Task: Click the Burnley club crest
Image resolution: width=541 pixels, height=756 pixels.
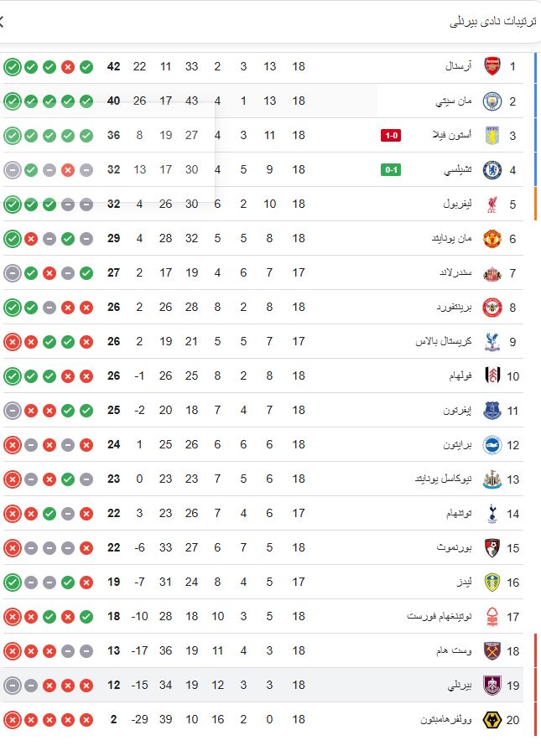Action: tap(492, 685)
